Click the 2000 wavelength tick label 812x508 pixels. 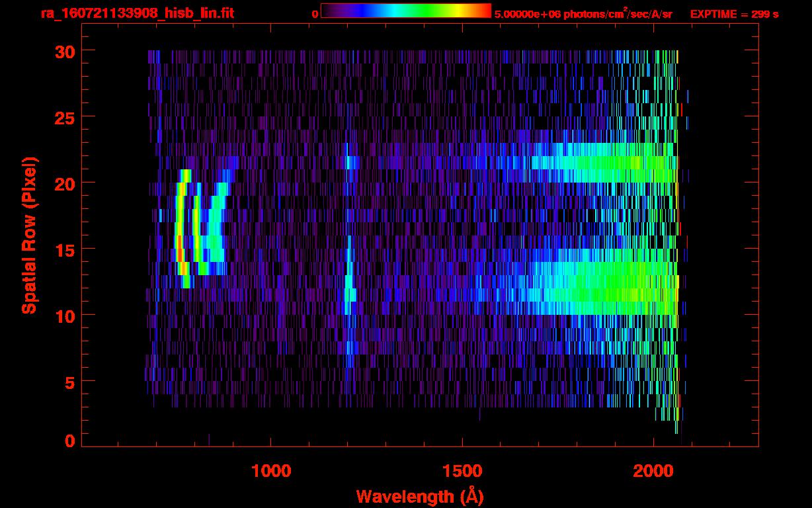(x=653, y=470)
